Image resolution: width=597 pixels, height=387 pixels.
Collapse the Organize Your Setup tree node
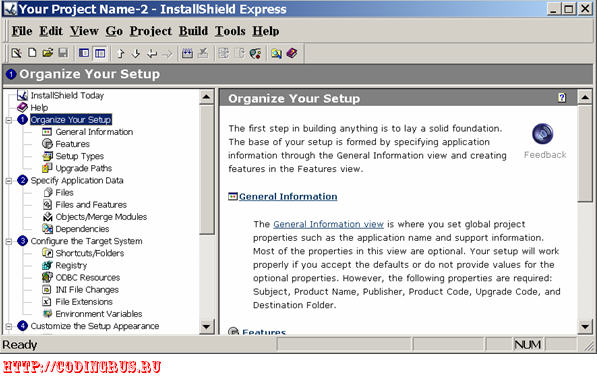click(x=9, y=120)
